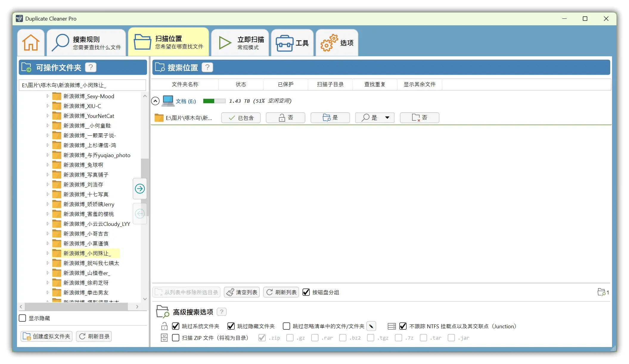Image resolution: width=629 pixels, height=364 pixels.
Task: Expand 新浪微博_兔球啊 tree node
Action: coord(48,165)
